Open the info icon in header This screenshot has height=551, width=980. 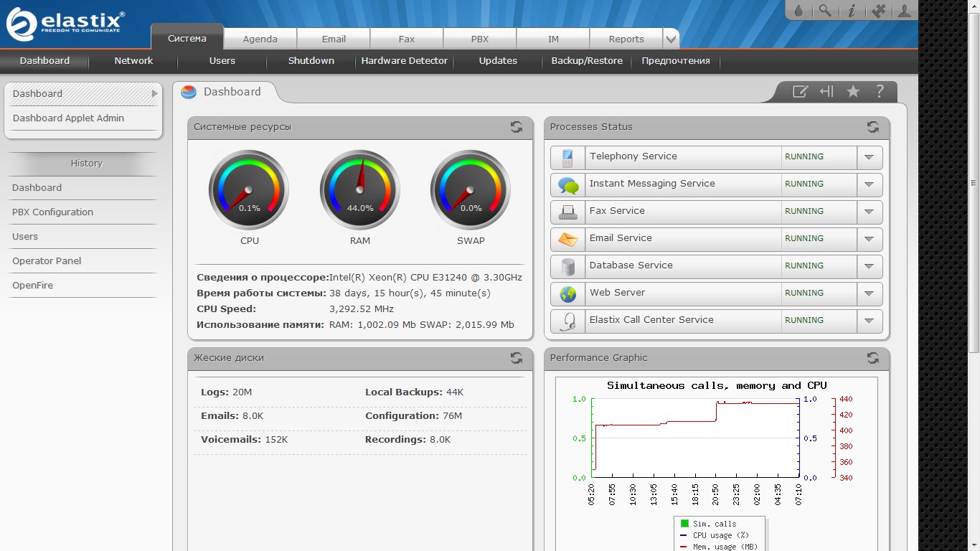pos(852,11)
